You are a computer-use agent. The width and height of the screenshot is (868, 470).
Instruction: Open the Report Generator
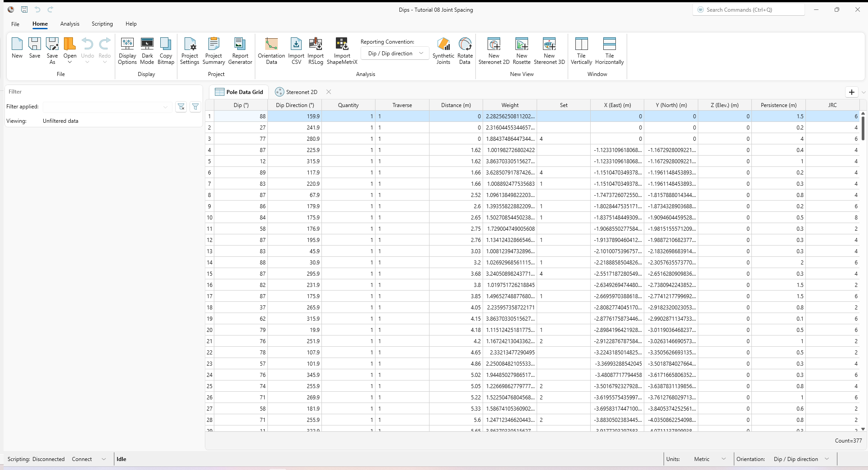click(240, 49)
